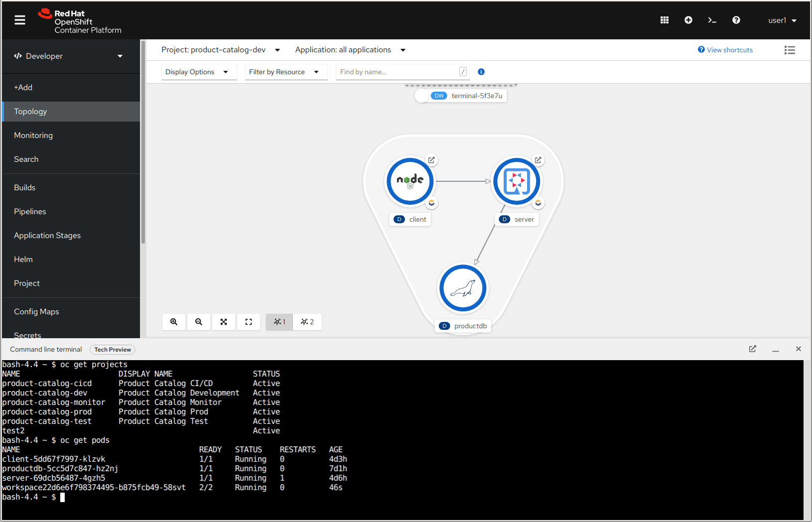Expand the Developer perspective switcher

[68, 56]
